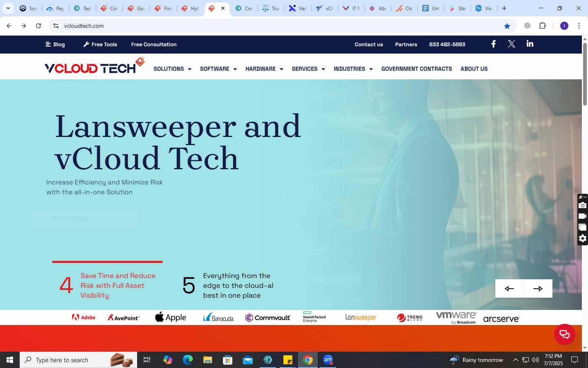Viewport: 588px width, 368px height.
Task: Click the AvePoint partner logo
Action: point(124,317)
